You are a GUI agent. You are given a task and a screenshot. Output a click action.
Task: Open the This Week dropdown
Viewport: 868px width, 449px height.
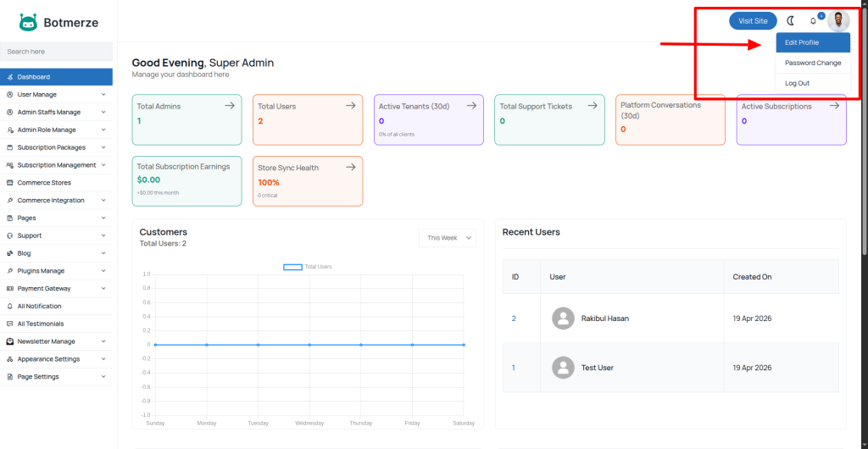point(448,238)
